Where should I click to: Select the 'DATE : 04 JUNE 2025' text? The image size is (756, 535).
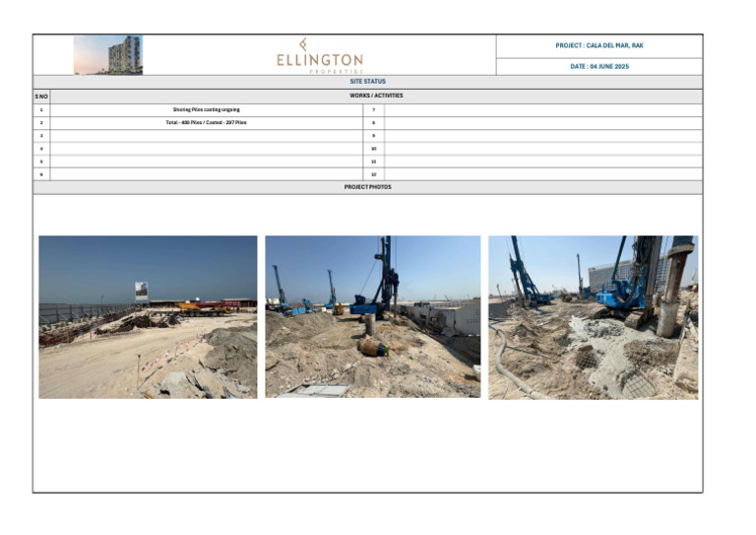pos(599,67)
